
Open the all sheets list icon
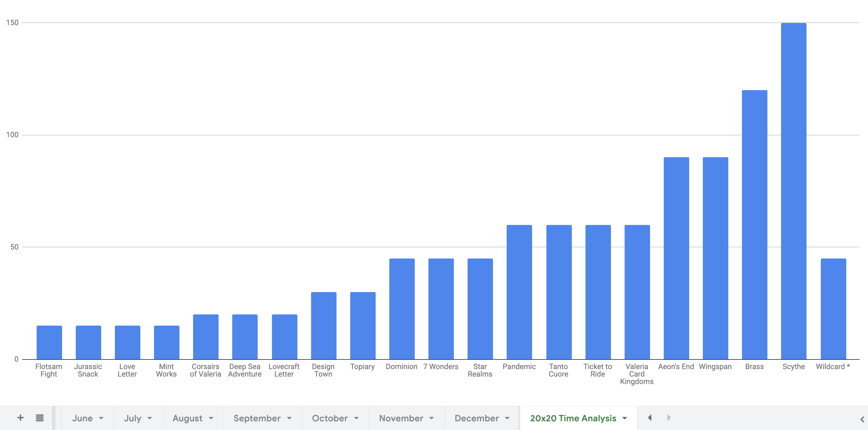[40, 418]
